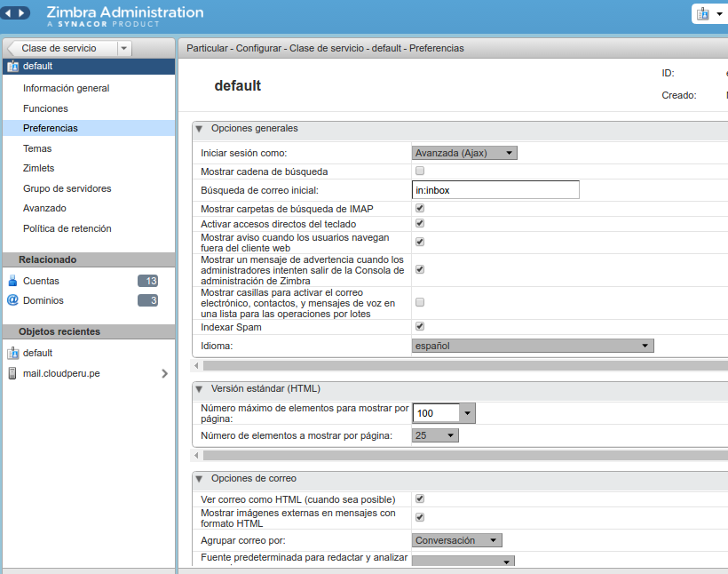Image resolution: width=728 pixels, height=574 pixels.
Task: Go to related Cuentas list
Action: pyautogui.click(x=41, y=281)
